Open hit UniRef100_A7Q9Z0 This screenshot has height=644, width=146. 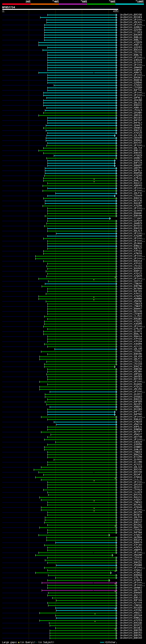(131, 85)
